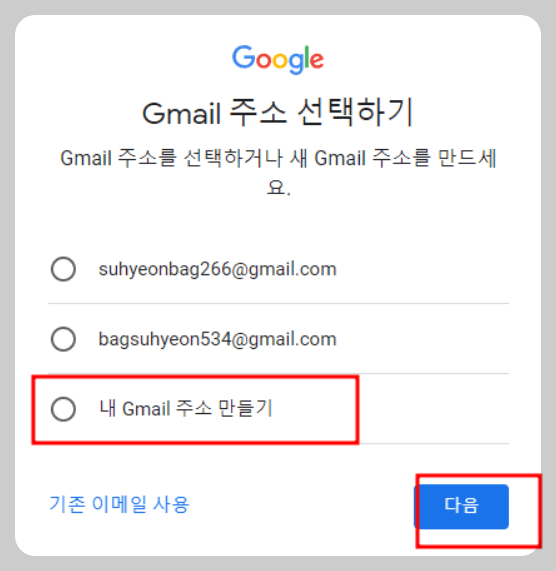Select the bagsuhyeon534@gmail.com radio button
The image size is (556, 571).
(63, 339)
